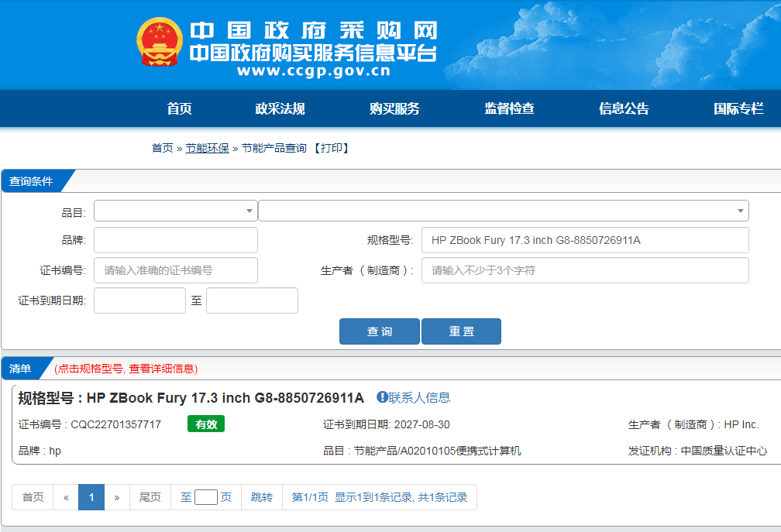Open the 证书到期日期 start date field

(140, 300)
